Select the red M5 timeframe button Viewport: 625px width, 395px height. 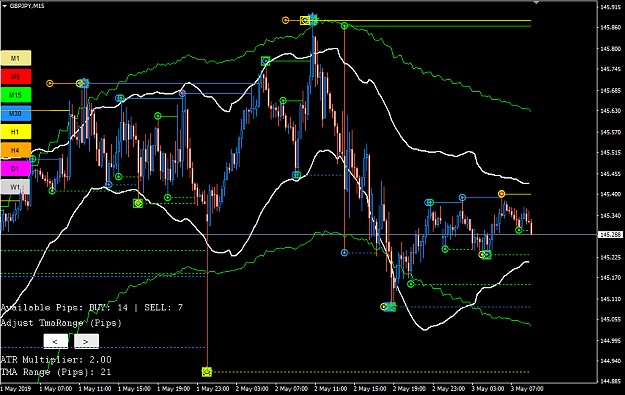click(x=16, y=77)
